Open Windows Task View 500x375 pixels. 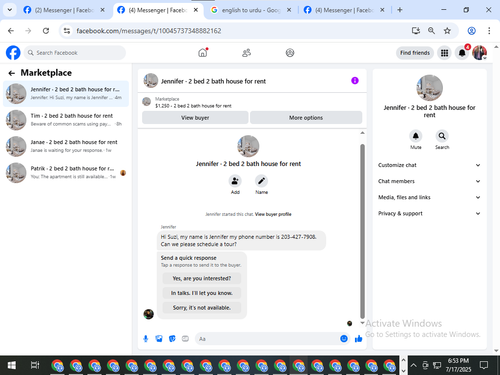(x=35, y=365)
